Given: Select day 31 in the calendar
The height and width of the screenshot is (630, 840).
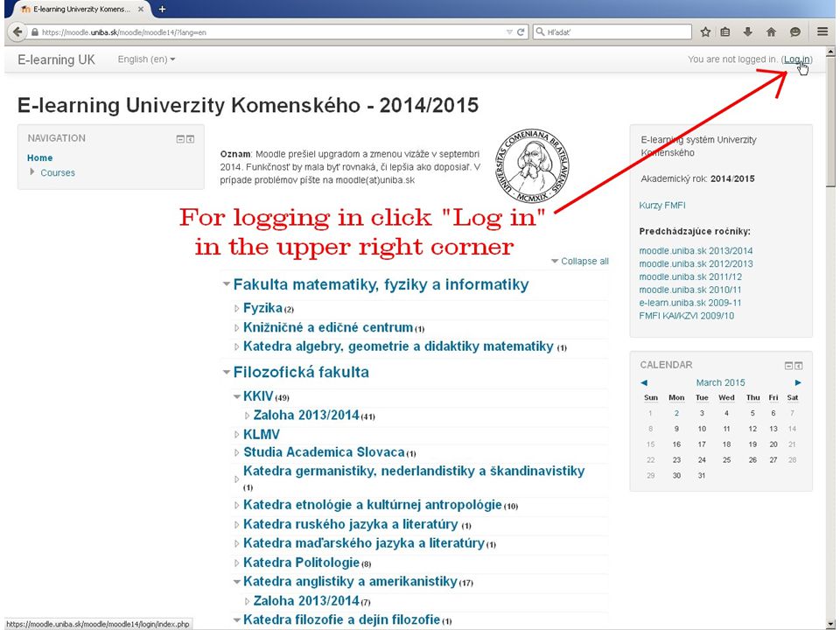Looking at the screenshot, I should pos(702,475).
